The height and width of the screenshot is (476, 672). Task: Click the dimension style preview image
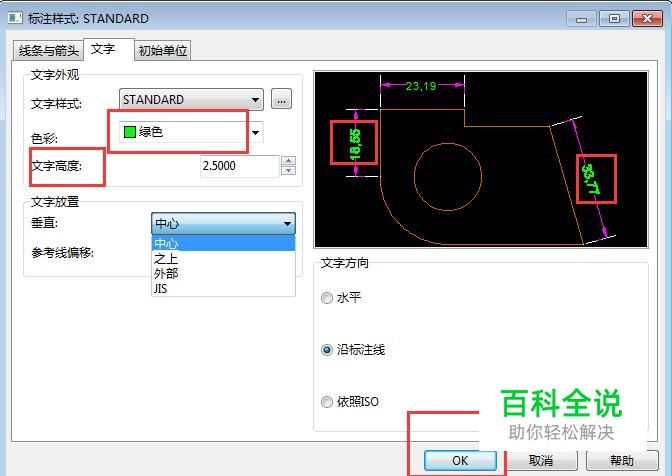click(x=481, y=159)
